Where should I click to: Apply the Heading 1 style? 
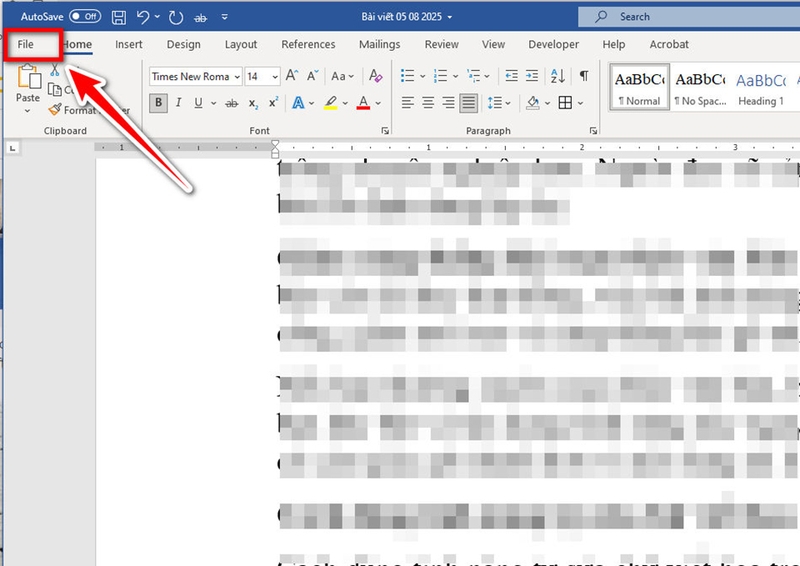(761, 87)
